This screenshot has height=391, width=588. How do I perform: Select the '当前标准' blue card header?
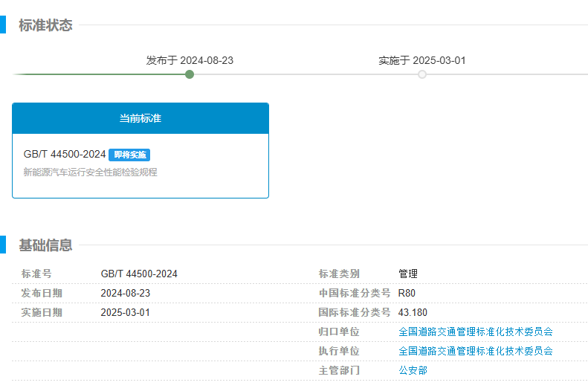pos(140,118)
